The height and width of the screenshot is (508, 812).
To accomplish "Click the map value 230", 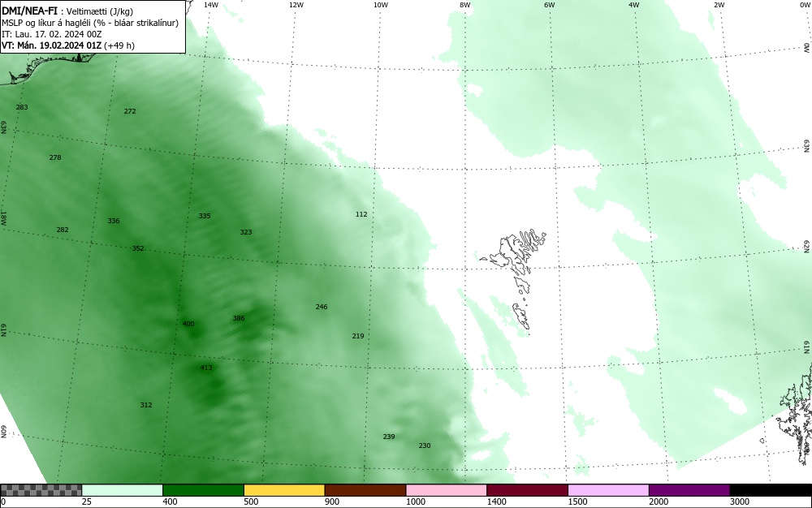I will click(425, 446).
